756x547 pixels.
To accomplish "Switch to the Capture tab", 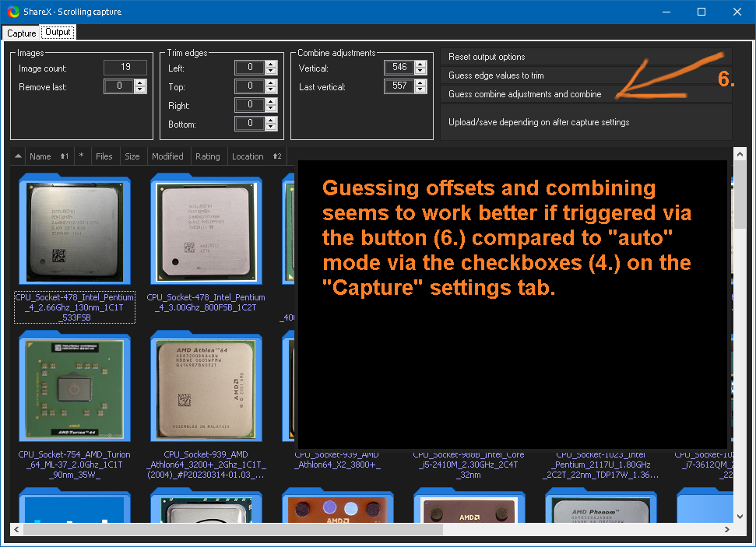I will [21, 33].
